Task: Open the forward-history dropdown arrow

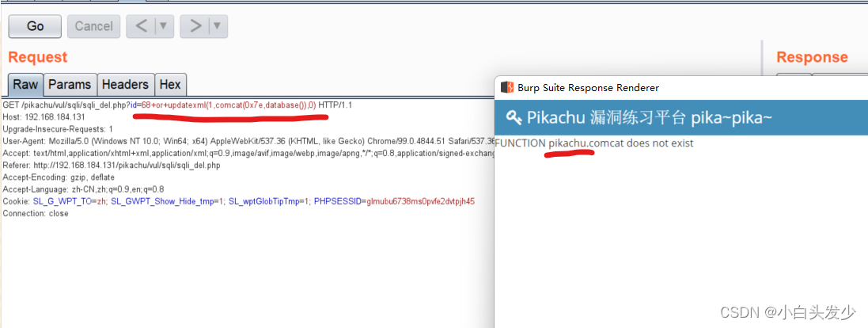Action: click(218, 26)
